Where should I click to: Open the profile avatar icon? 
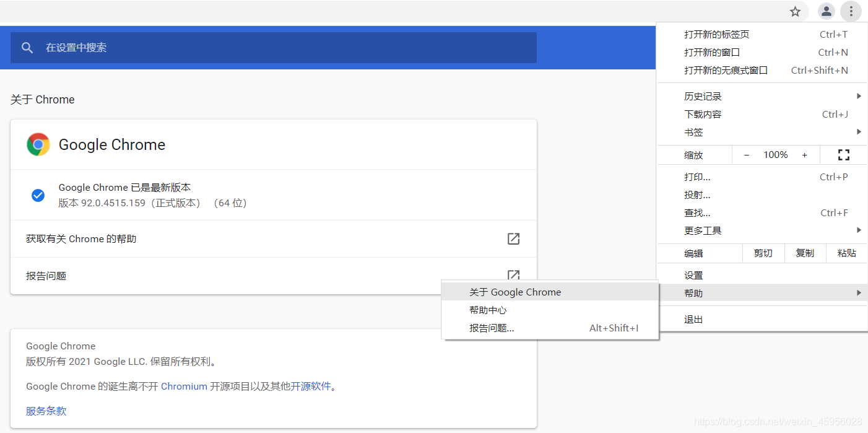pyautogui.click(x=827, y=11)
